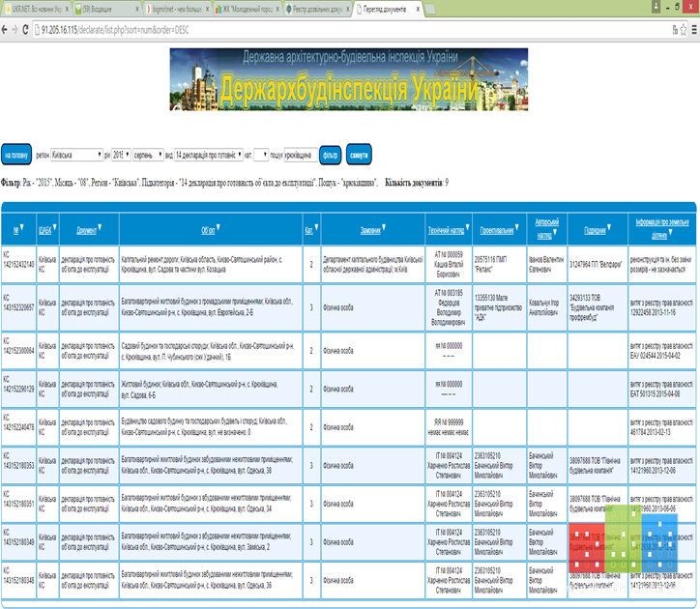Click the translate icon in address bar
Image resolution: width=700 pixels, height=609 pixels.
(x=675, y=30)
